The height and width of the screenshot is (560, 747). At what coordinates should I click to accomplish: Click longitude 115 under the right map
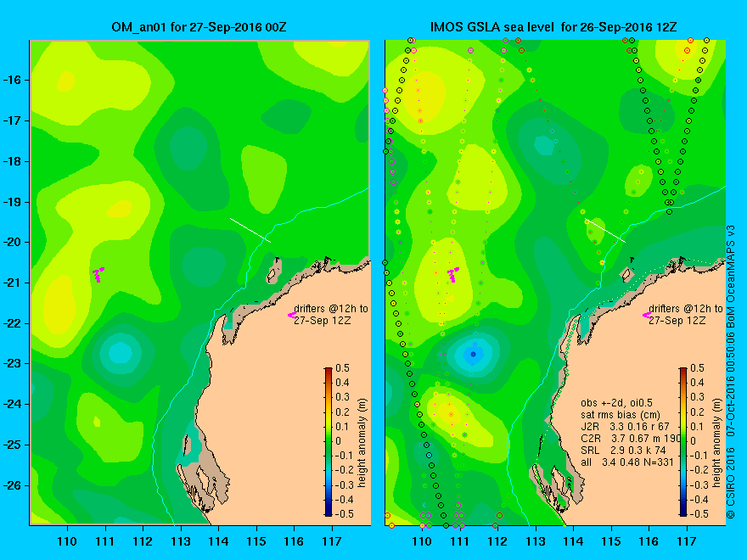[x=610, y=541]
